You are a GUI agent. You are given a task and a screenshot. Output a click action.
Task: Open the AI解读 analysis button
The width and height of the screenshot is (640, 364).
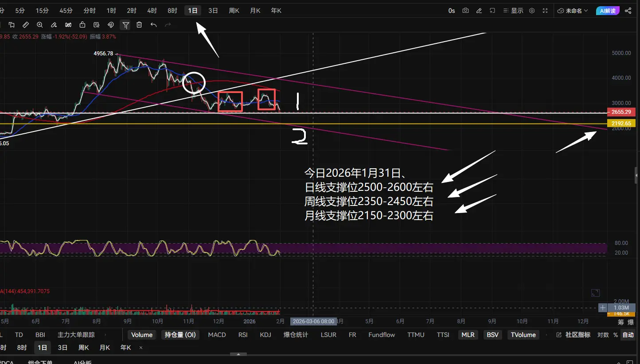607,11
